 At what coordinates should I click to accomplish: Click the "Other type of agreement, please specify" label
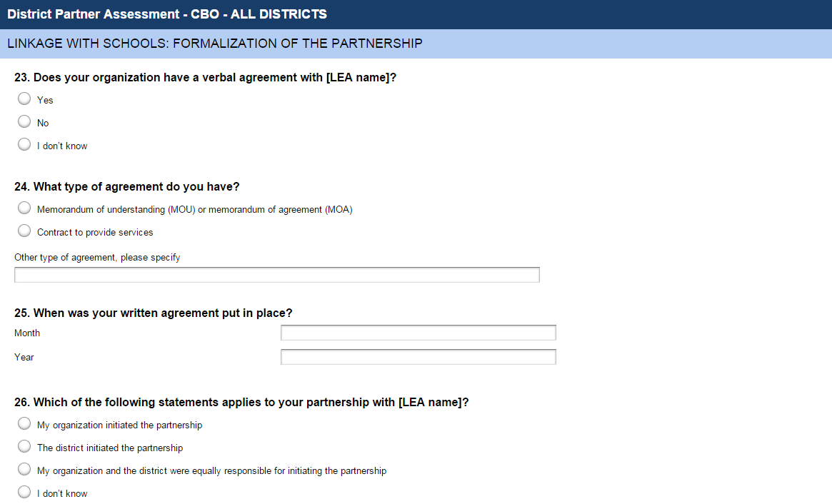(97, 258)
